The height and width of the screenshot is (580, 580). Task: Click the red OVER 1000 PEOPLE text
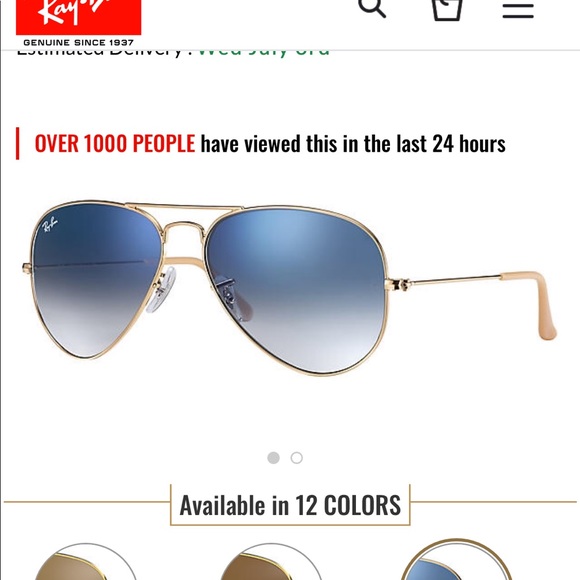115,144
